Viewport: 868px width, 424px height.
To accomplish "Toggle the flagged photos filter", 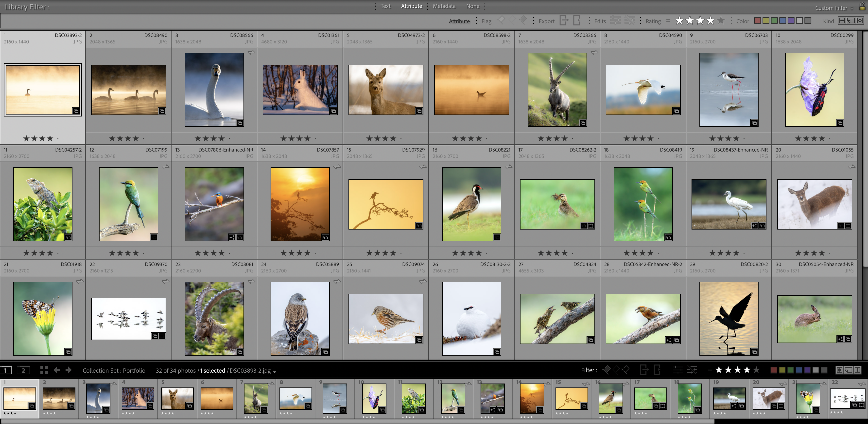I will (501, 20).
